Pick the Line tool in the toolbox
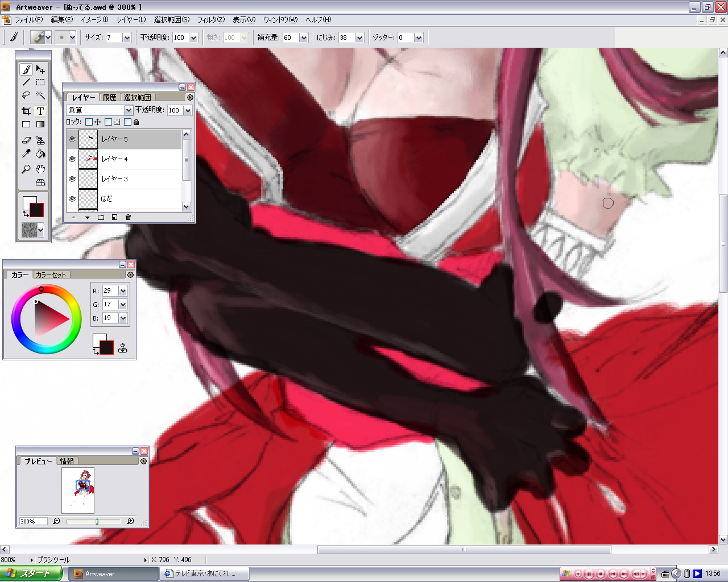The height and width of the screenshot is (582, 728). coord(26,82)
